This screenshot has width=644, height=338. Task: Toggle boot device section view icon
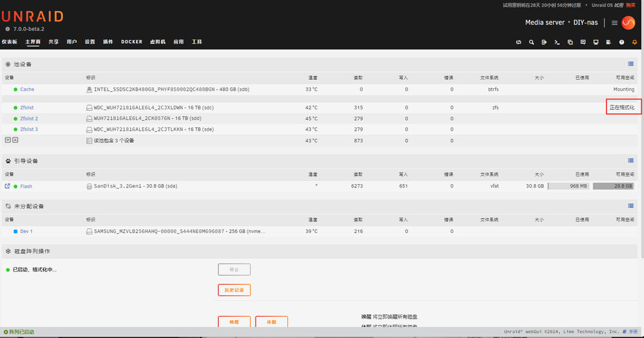click(x=630, y=160)
